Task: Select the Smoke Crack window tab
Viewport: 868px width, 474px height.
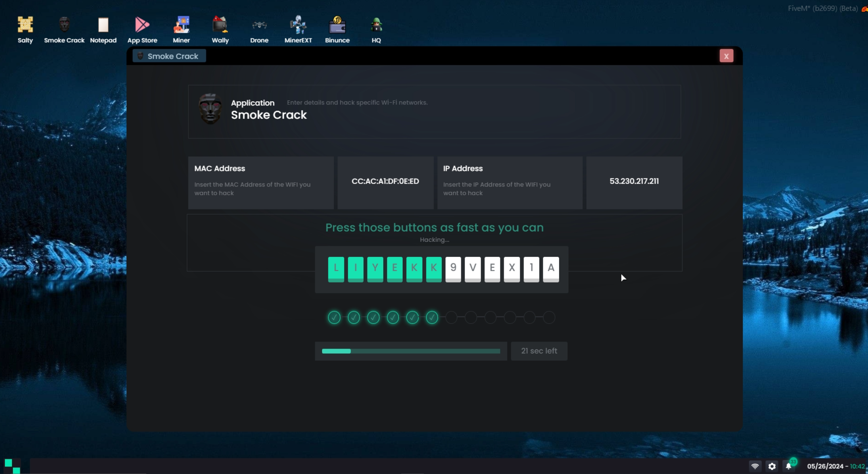Action: click(x=169, y=56)
